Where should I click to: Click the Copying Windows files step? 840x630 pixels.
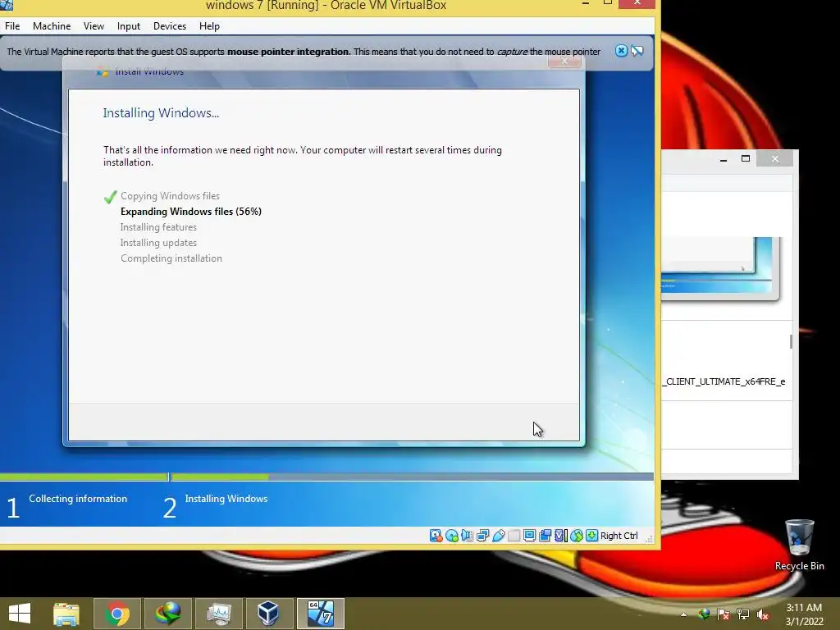point(170,196)
